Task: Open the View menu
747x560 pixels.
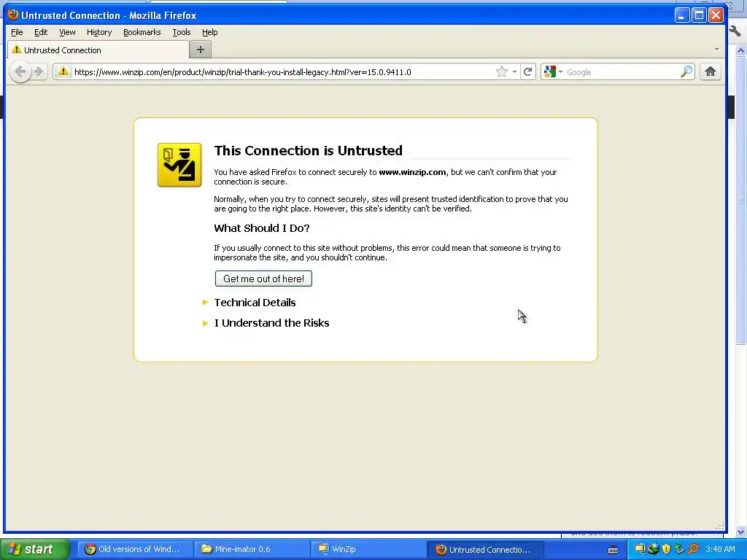Action: 67,32
